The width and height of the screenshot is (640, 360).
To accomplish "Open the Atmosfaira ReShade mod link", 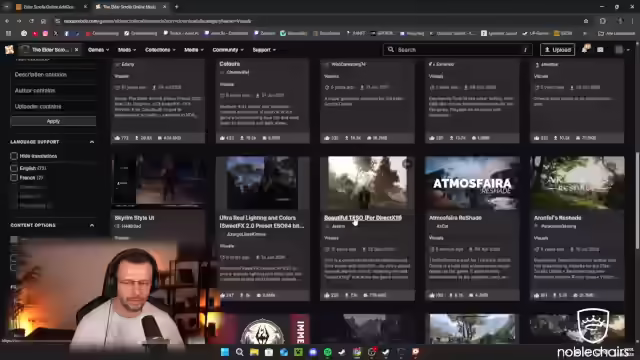I will 455,218.
